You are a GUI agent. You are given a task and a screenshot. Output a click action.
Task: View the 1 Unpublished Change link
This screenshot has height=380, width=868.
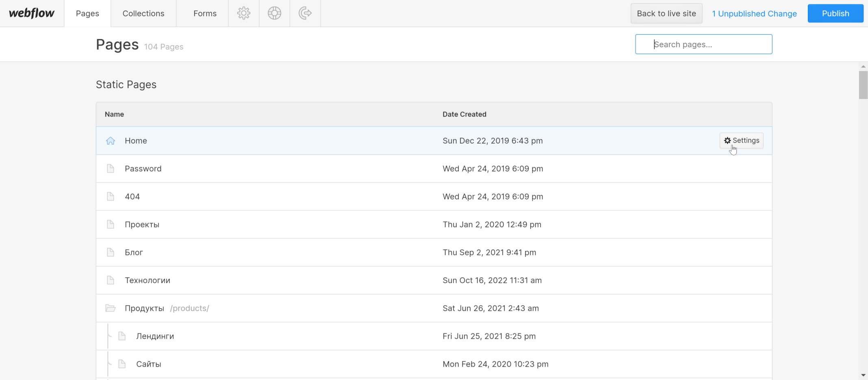click(754, 13)
